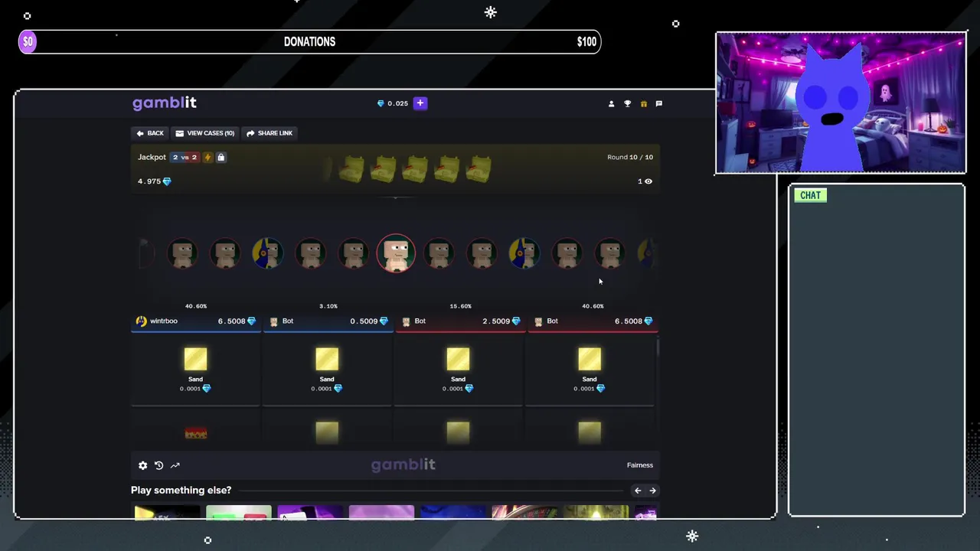Open the gift rewards icon
Screen dimensions: 980x551
tap(643, 104)
